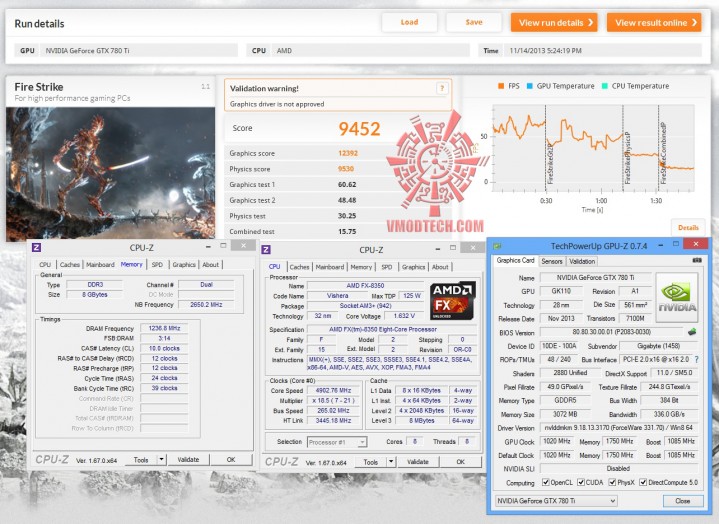Click the save BIOS chip icon in GPU-Z
This screenshot has width=719, height=524.
point(692,331)
